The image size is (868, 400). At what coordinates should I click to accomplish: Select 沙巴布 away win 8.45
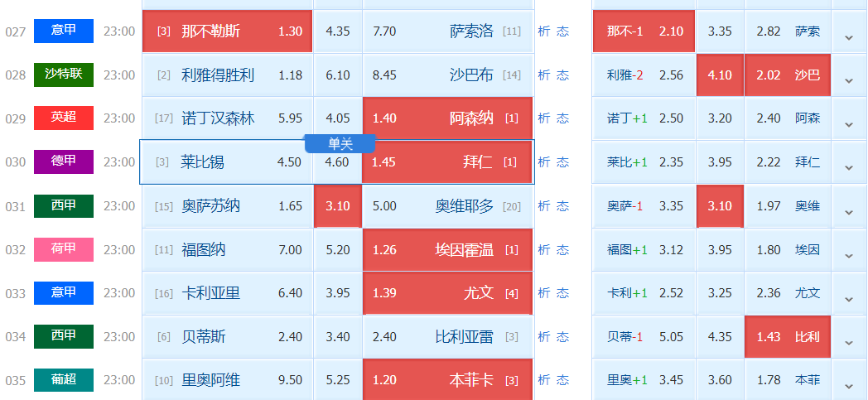point(448,75)
